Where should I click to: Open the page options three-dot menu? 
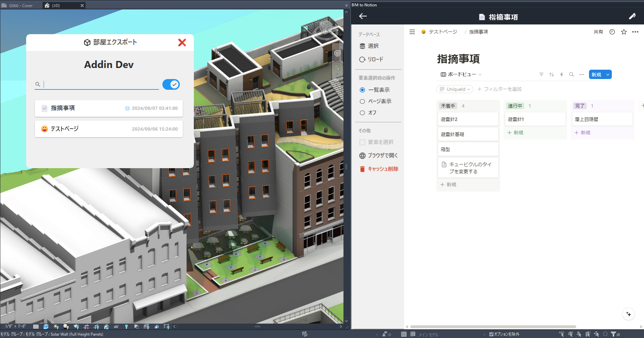pyautogui.click(x=635, y=32)
